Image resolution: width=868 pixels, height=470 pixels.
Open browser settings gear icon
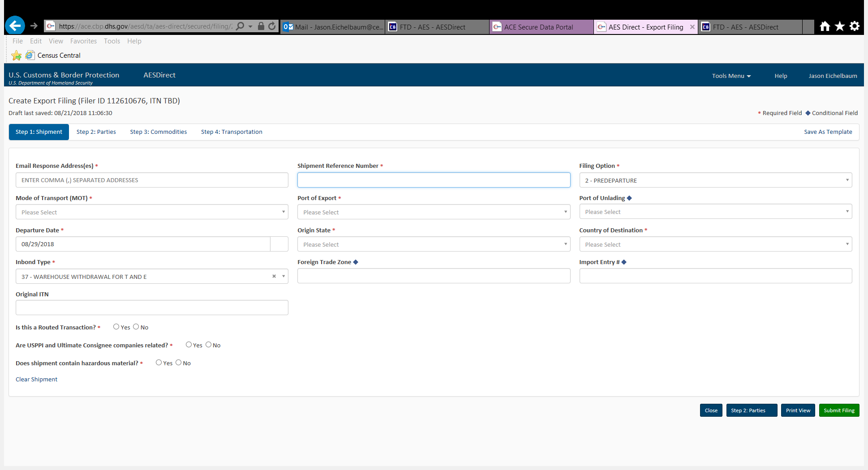[x=855, y=26]
